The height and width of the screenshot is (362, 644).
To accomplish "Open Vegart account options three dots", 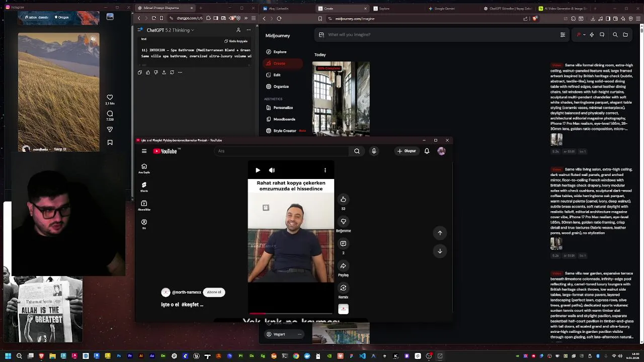I will [299, 334].
